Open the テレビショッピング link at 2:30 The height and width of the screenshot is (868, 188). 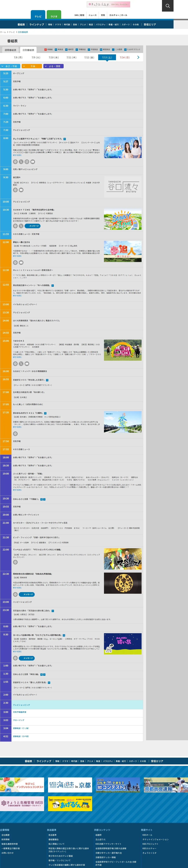click(22, 705)
